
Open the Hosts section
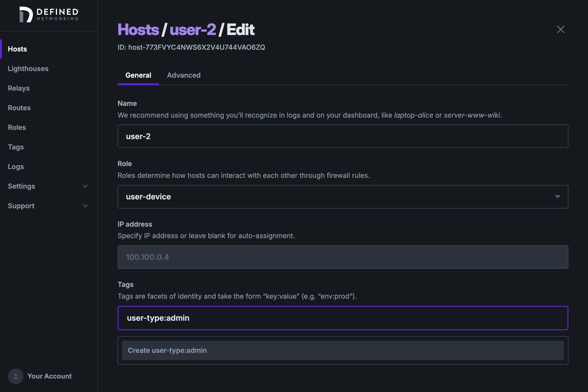pos(17,49)
